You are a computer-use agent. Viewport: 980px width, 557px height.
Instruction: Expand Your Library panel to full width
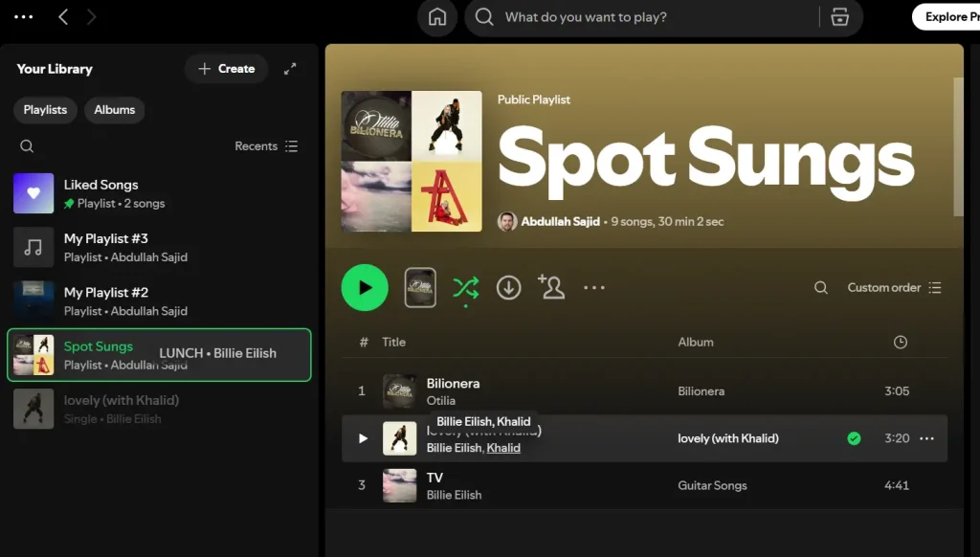click(x=291, y=69)
